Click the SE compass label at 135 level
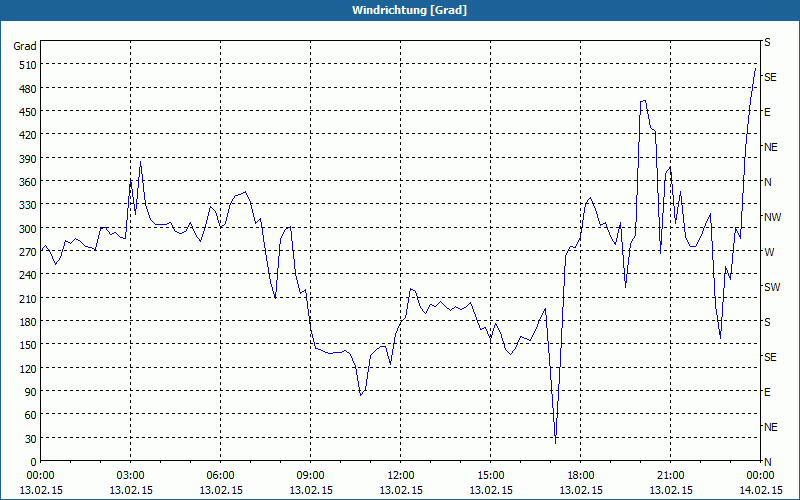This screenshot has height=500, width=800. (x=770, y=357)
